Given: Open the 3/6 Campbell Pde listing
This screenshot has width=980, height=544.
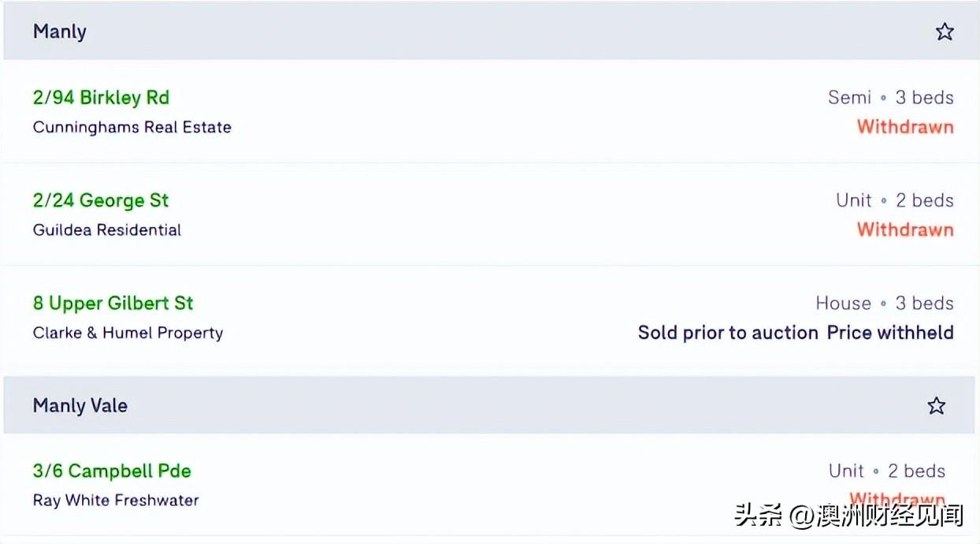Looking at the screenshot, I should [112, 471].
